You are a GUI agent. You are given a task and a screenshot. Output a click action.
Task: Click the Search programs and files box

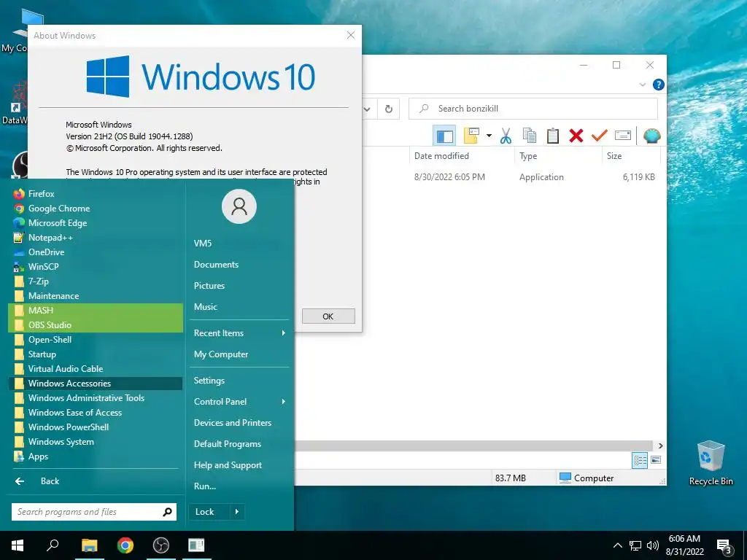[94, 512]
